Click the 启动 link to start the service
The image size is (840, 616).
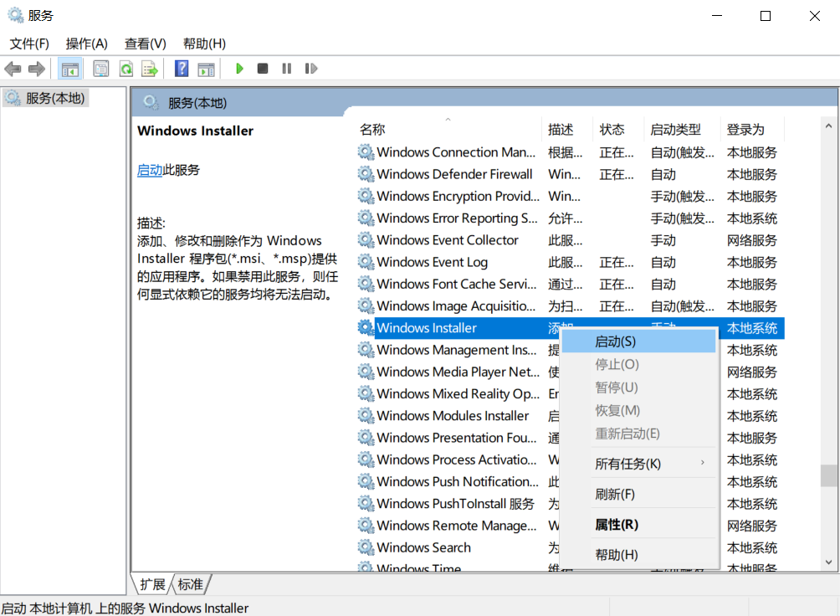[x=150, y=171]
